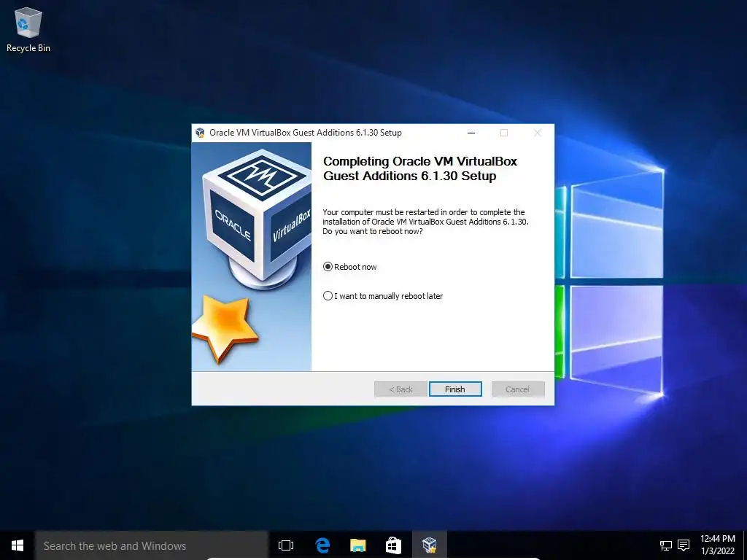Image resolution: width=747 pixels, height=560 pixels.
Task: Click the disabled Back button
Action: (400, 389)
